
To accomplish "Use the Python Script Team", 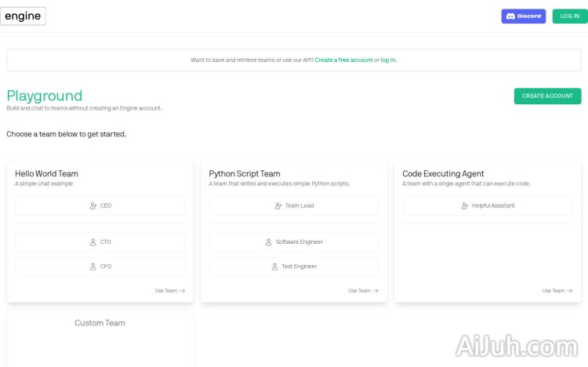I will coord(363,290).
